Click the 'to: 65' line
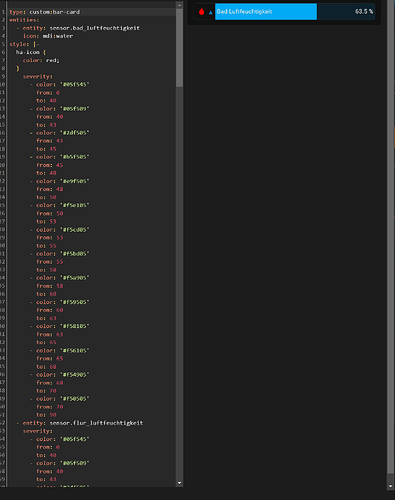The image size is (395, 500). pos(46,342)
